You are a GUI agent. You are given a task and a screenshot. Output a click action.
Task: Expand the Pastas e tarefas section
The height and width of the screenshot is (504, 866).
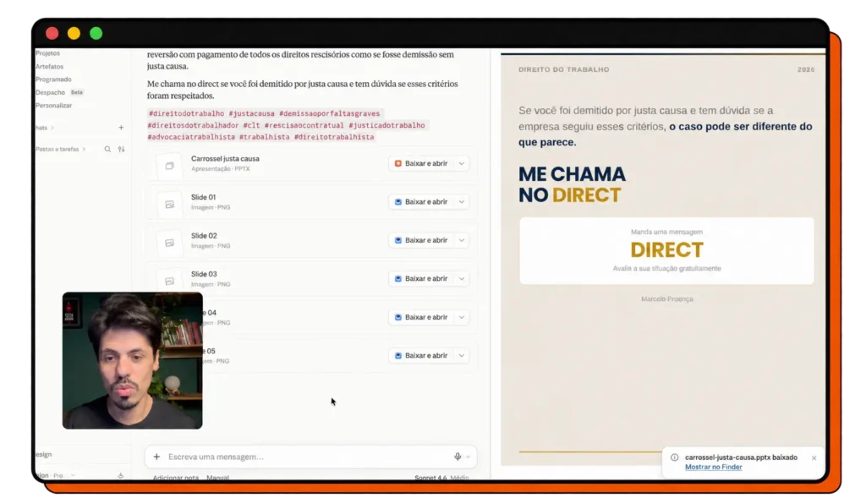tap(84, 149)
